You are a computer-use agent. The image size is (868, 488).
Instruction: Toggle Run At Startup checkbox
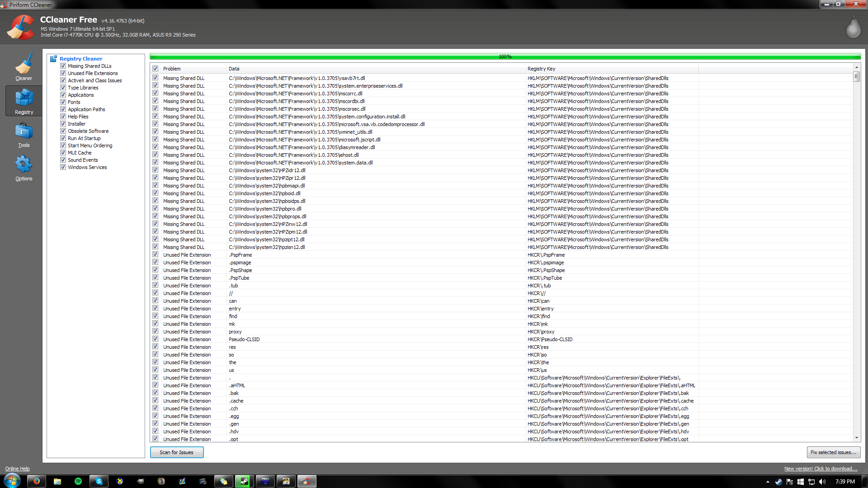(63, 138)
